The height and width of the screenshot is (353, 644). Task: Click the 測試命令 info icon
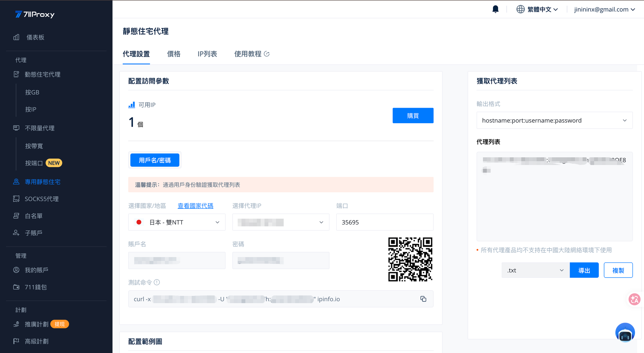157,282
